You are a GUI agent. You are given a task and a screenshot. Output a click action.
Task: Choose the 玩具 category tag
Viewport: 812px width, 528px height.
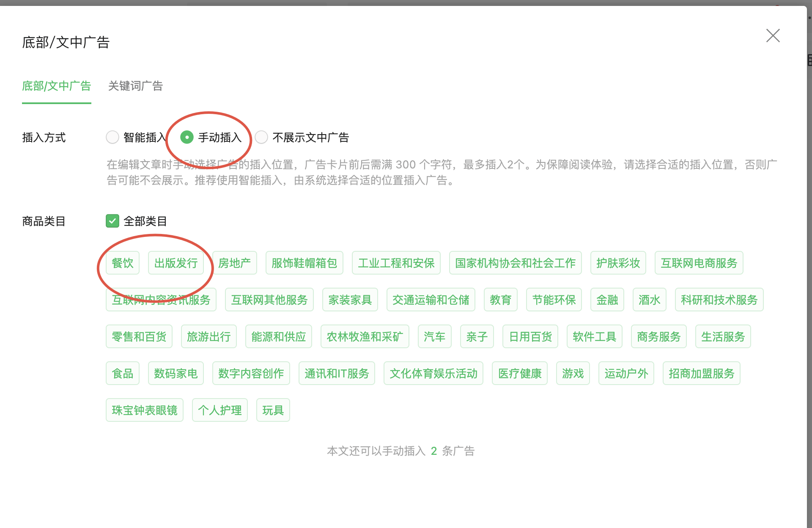(x=273, y=410)
